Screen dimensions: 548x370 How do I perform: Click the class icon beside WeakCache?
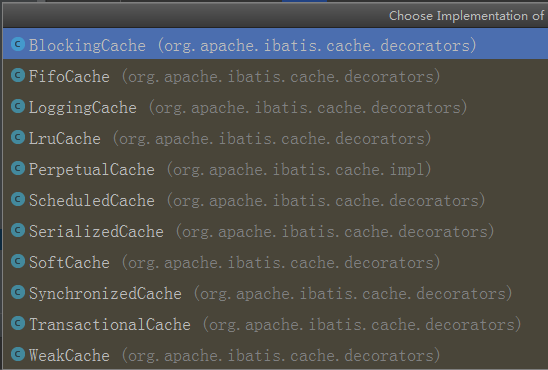coord(18,354)
